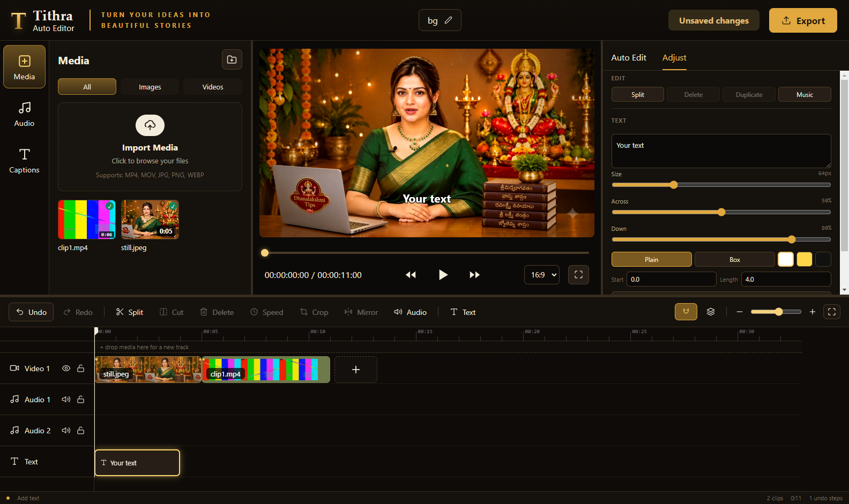Click the Size slider handle
849x504 pixels.
(674, 185)
